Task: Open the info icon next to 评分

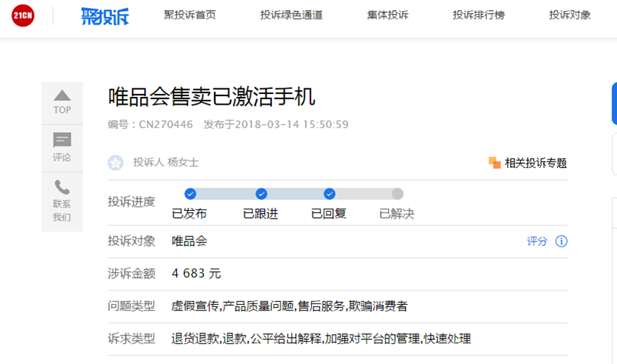Action: (561, 241)
